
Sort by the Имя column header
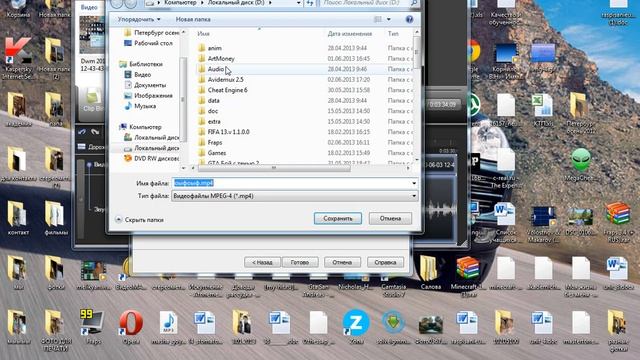[x=203, y=34]
